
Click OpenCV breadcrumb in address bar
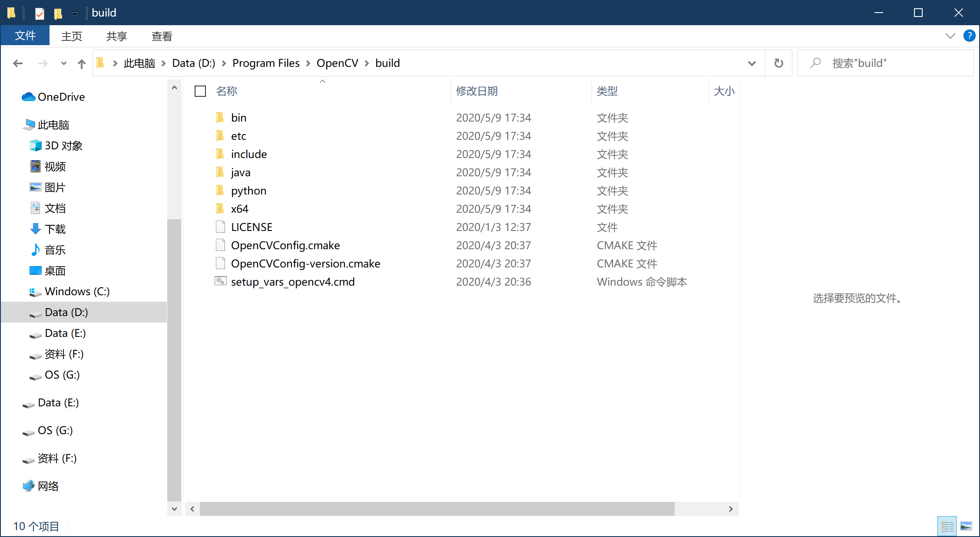(337, 63)
